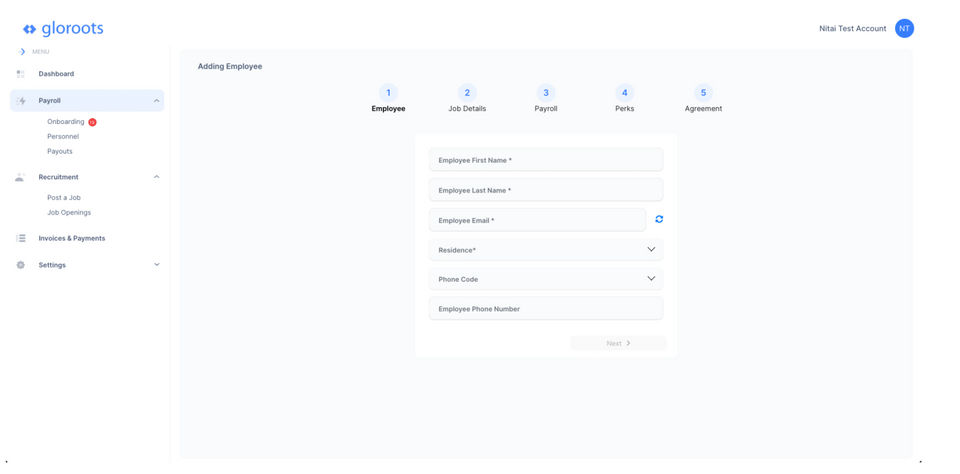This screenshot has width=960, height=474.
Task: Collapse the Payroll menu section chevron
Action: (x=156, y=101)
